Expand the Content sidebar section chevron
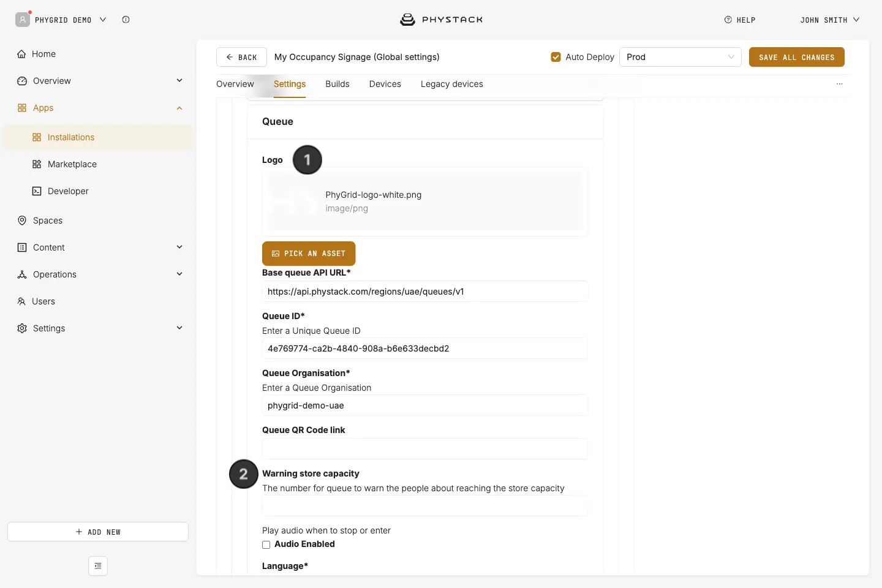 point(179,247)
